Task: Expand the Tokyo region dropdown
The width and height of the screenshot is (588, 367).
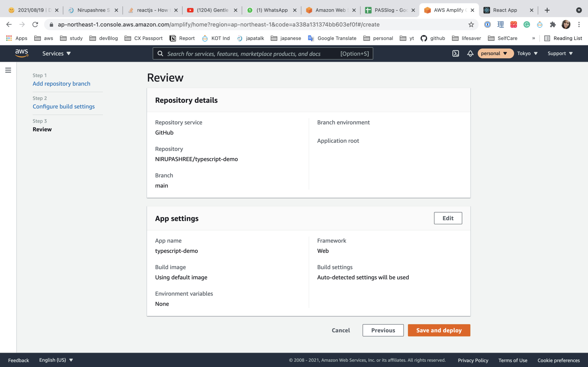Action: 527,53
